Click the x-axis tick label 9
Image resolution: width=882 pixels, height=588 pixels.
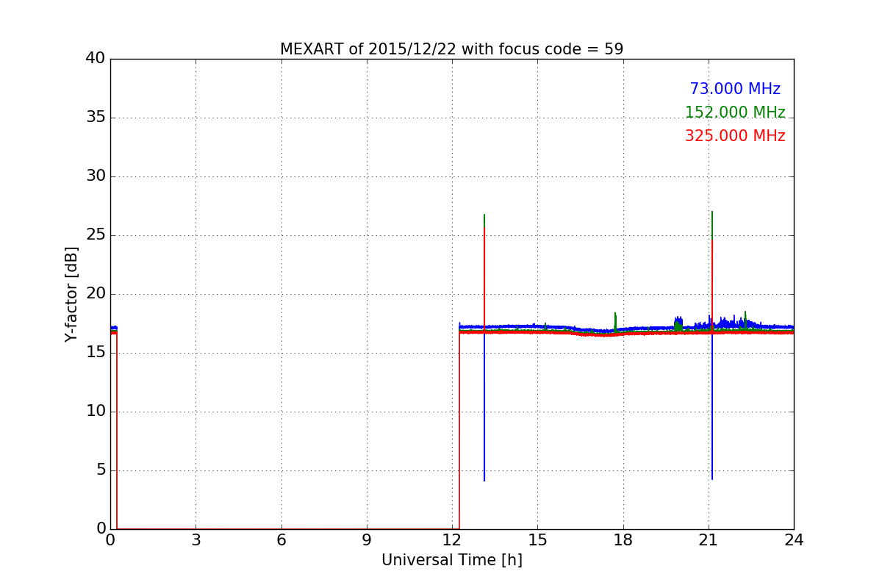pyautogui.click(x=366, y=540)
